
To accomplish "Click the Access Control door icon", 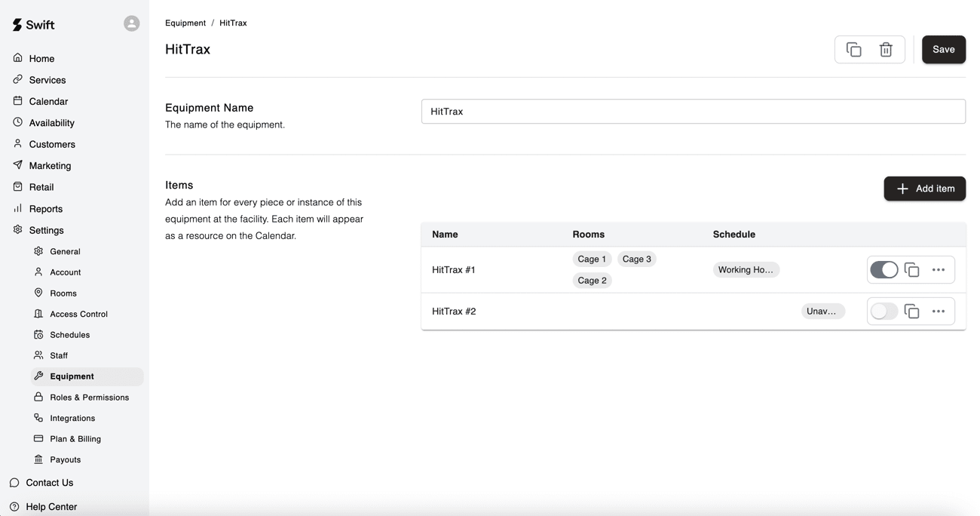I will (38, 314).
